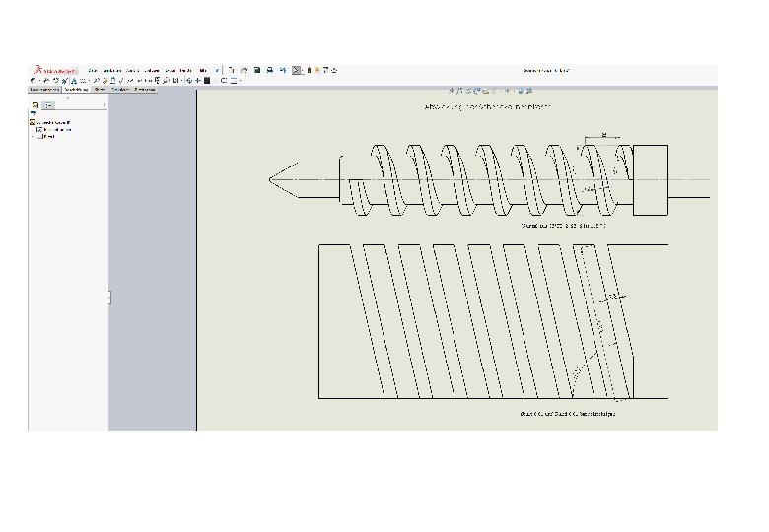
Task: Select the annotations item in feature tree
Action: coord(57,129)
